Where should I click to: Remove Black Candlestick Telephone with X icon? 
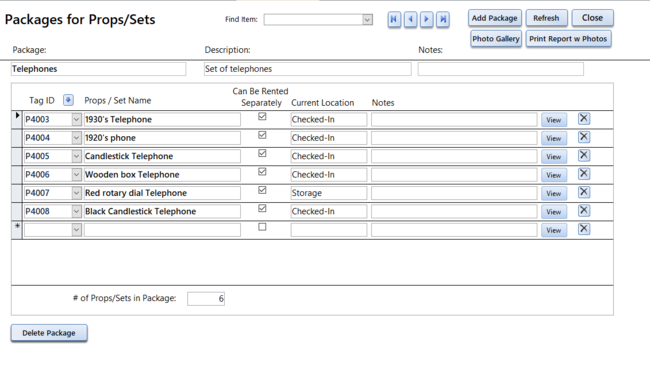click(x=584, y=211)
